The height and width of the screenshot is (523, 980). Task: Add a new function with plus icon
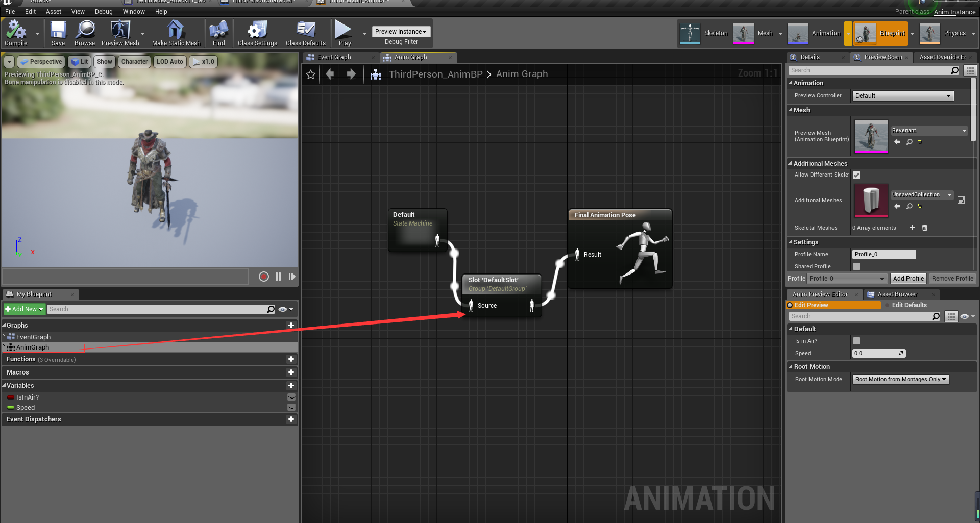coord(291,359)
